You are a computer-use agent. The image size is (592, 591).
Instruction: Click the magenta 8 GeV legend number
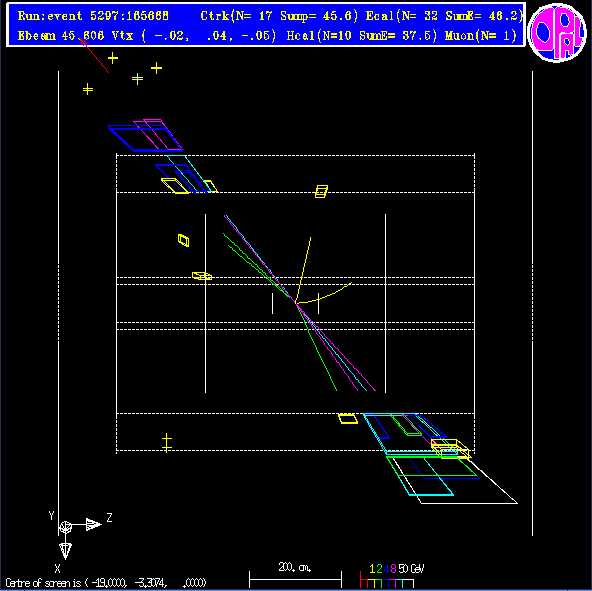click(x=393, y=569)
